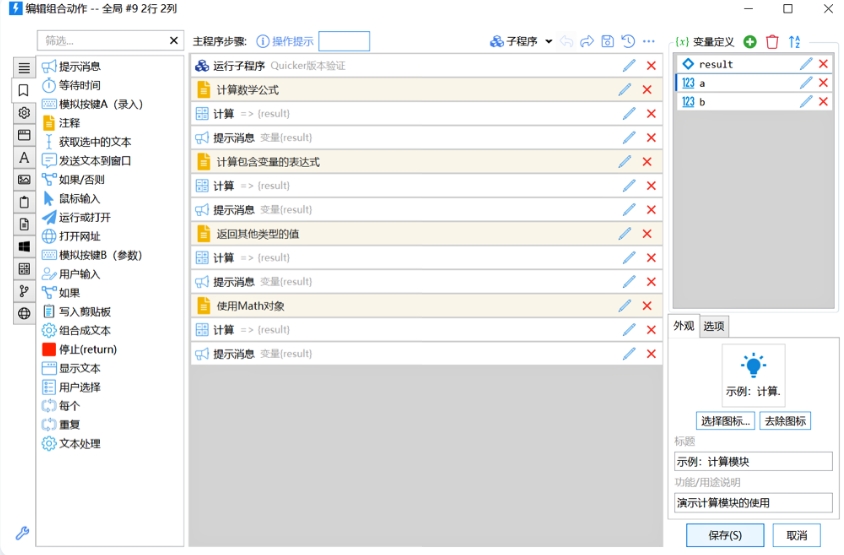Select the Windows logo sidebar category

click(x=24, y=246)
